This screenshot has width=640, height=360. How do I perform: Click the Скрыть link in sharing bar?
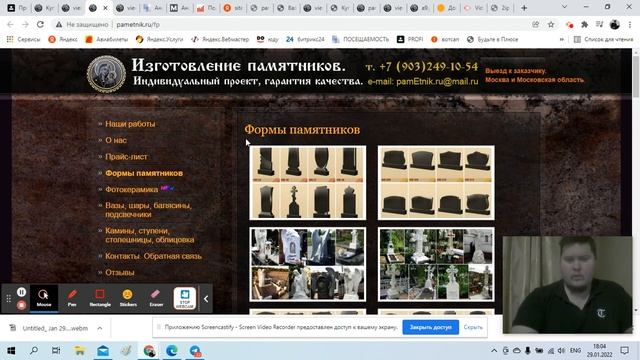click(473, 327)
